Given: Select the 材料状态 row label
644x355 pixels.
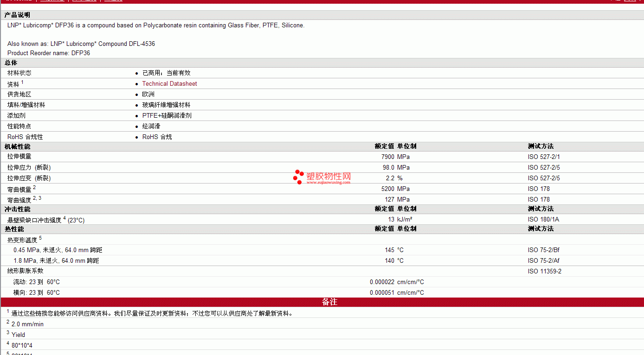Looking at the screenshot, I should pos(19,73).
